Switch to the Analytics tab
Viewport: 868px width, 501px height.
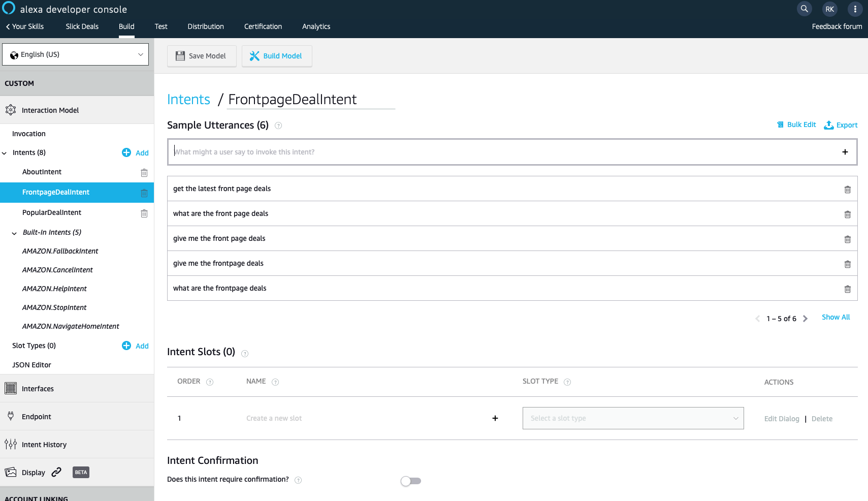click(316, 26)
